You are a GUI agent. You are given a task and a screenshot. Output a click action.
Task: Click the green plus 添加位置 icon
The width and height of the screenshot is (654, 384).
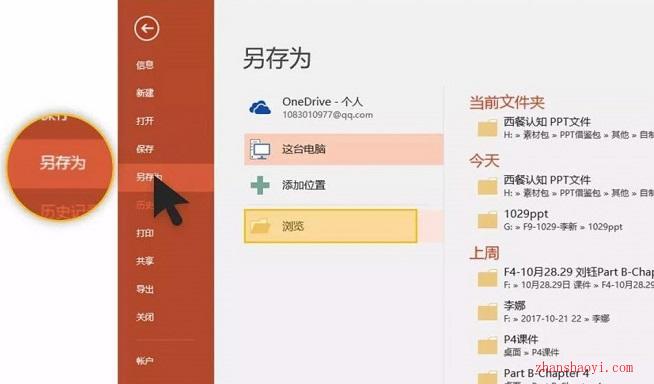pos(260,185)
